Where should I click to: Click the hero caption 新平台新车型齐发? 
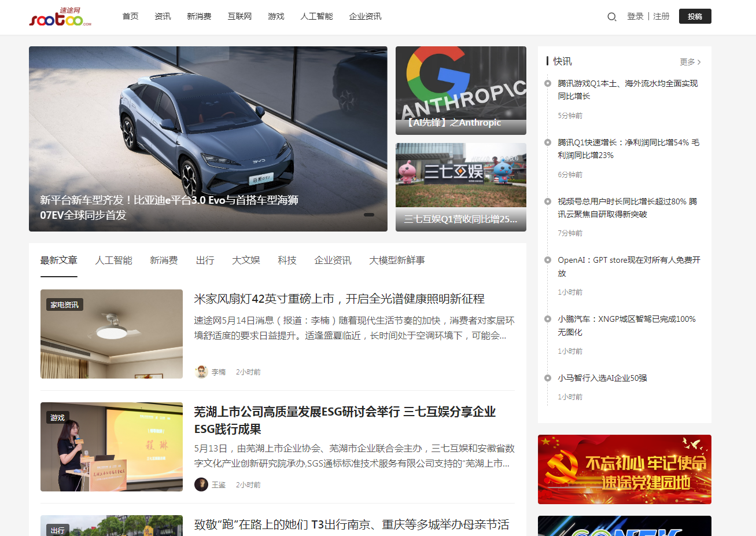coord(169,207)
